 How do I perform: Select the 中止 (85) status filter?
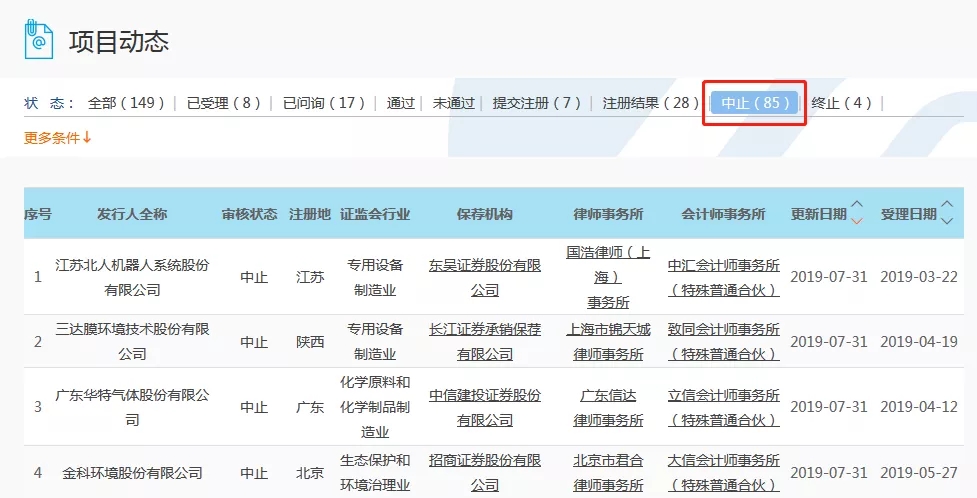click(x=755, y=103)
